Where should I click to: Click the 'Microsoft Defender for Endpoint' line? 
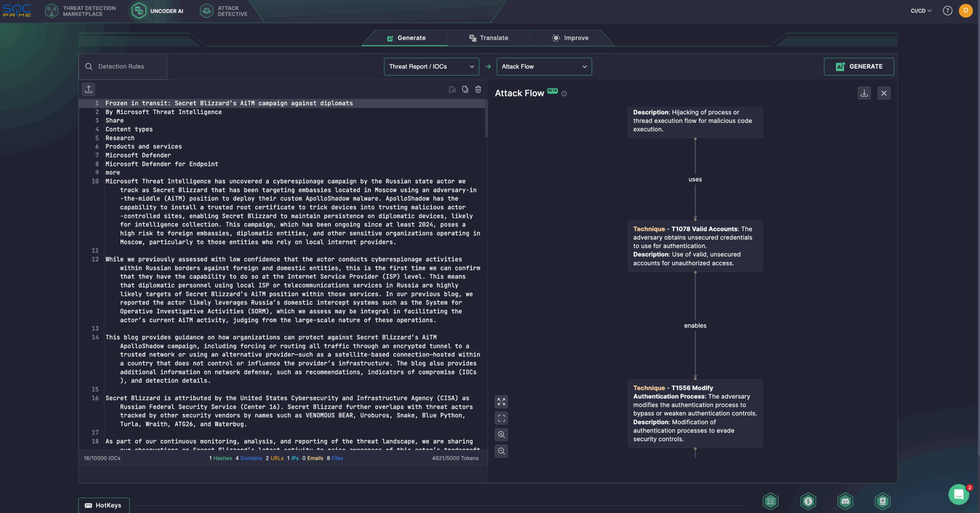162,164
